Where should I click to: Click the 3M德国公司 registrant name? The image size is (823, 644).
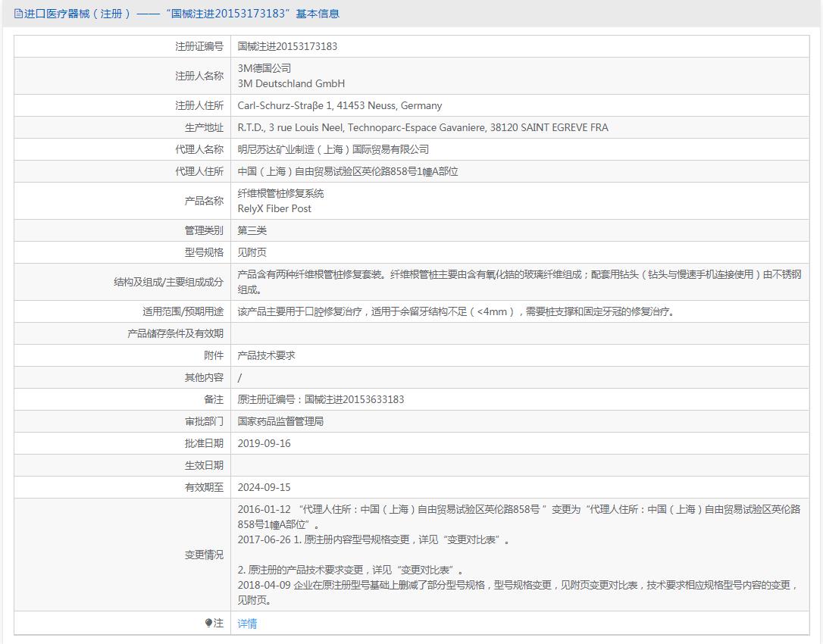tap(264, 68)
